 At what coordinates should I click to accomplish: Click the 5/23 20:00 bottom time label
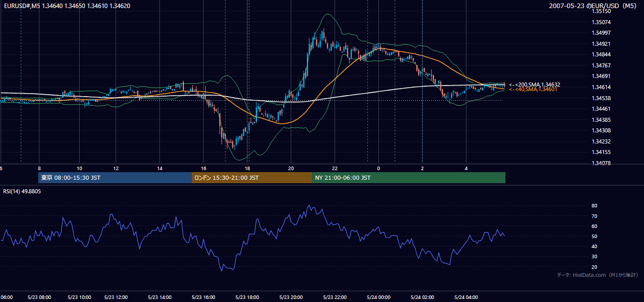pos(291,297)
